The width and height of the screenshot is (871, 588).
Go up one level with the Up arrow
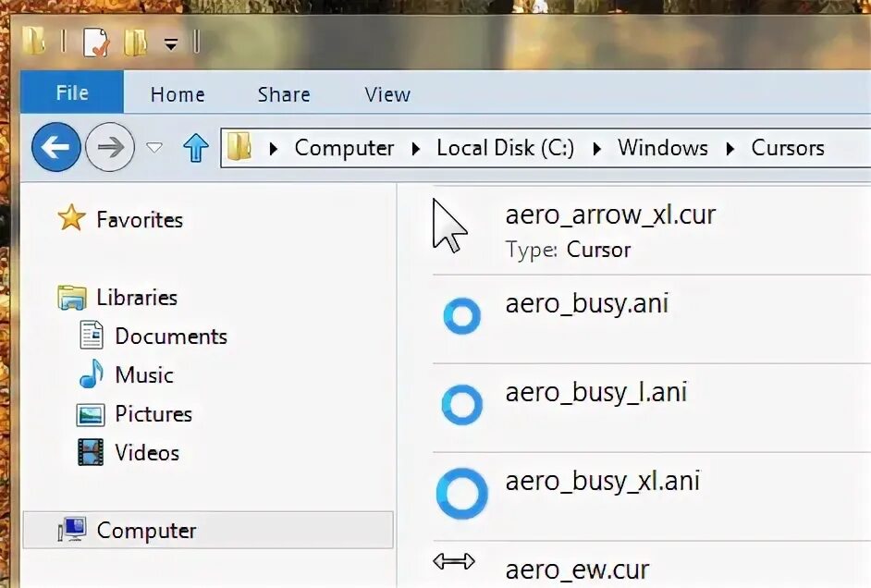click(x=195, y=148)
